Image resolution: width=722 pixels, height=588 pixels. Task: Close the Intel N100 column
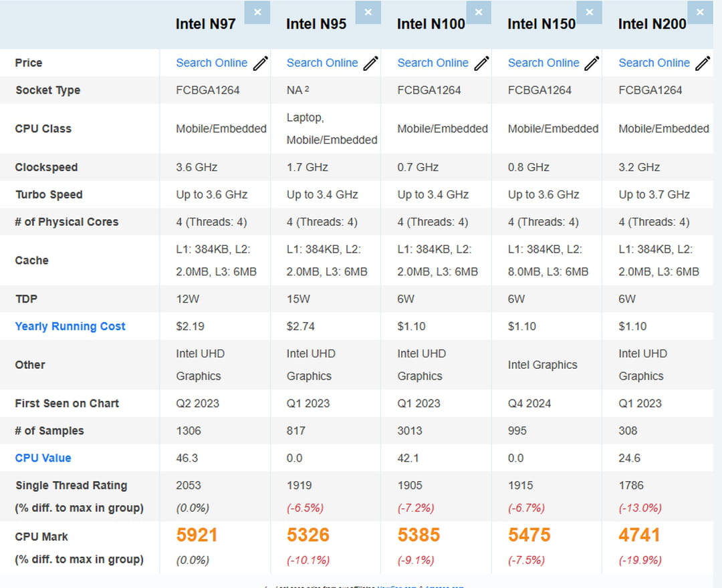[x=478, y=13]
